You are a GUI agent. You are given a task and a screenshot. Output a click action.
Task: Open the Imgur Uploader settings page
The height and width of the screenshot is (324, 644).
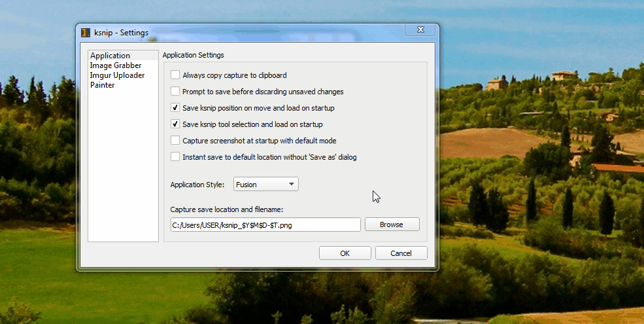123,75
